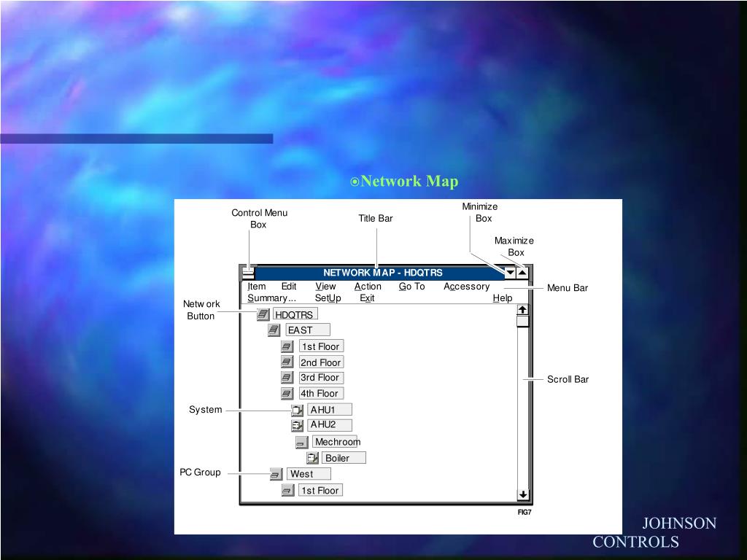Screen dimensions: 747x560
Task: Collapse the EAST network branch
Action: 274,330
